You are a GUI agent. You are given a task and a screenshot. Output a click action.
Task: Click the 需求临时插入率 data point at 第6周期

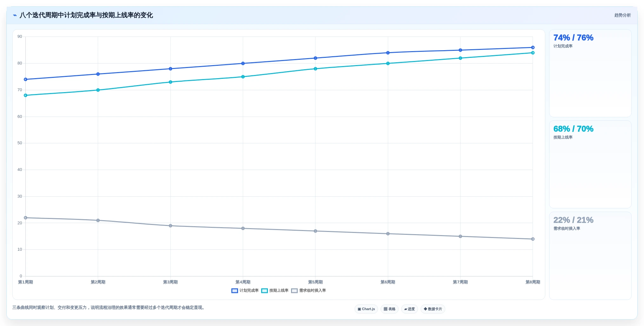point(388,234)
